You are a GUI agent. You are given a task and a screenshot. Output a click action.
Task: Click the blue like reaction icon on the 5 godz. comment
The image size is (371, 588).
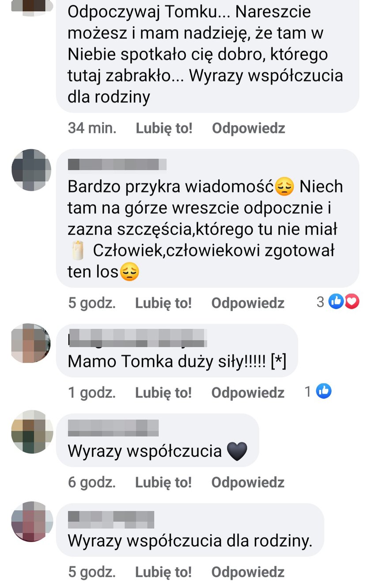pyautogui.click(x=336, y=302)
